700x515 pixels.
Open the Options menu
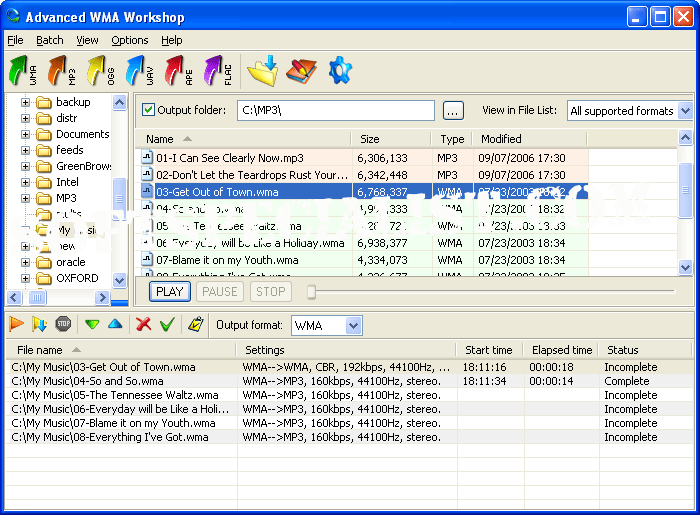(129, 40)
